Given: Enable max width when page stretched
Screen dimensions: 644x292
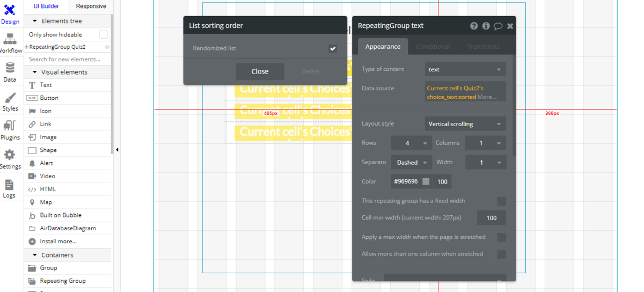Looking at the screenshot, I should point(502,237).
